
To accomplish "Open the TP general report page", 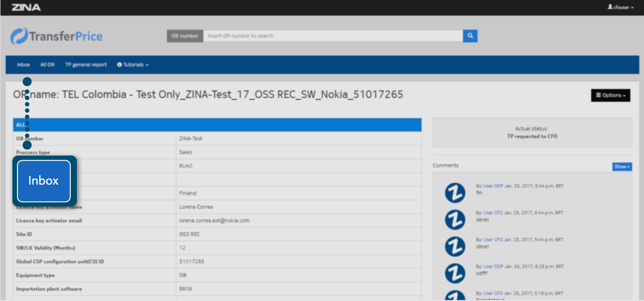I will click(86, 65).
